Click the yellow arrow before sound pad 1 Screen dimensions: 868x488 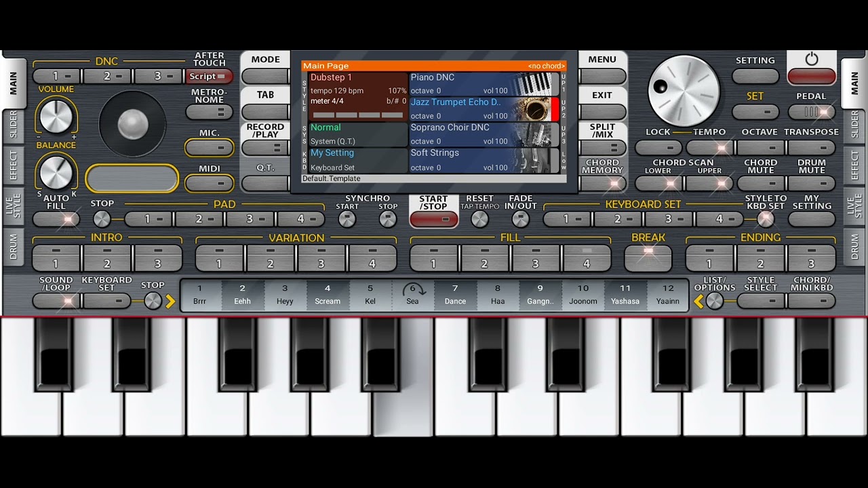click(170, 301)
